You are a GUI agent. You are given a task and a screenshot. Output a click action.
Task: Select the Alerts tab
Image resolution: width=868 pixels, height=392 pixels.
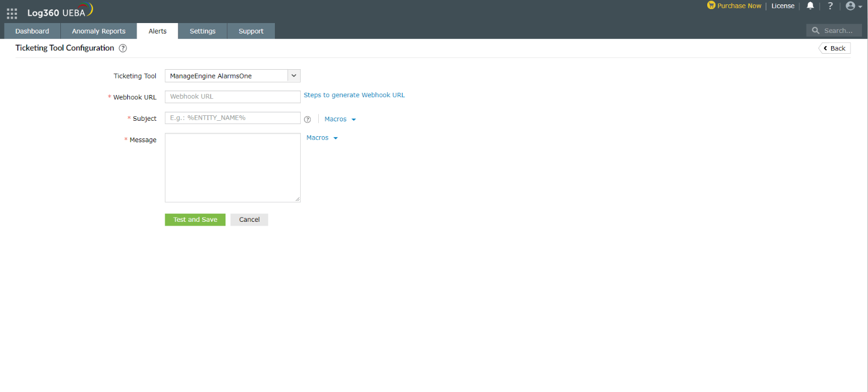(x=157, y=31)
